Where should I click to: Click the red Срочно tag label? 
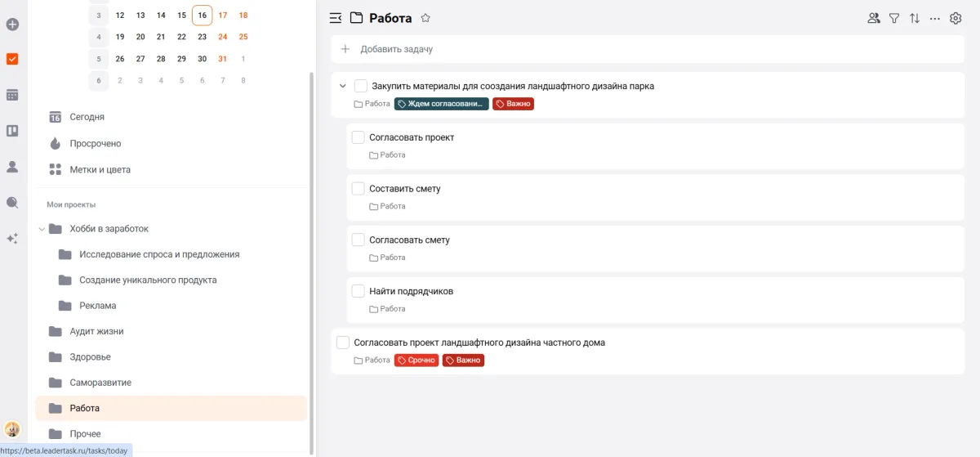416,361
